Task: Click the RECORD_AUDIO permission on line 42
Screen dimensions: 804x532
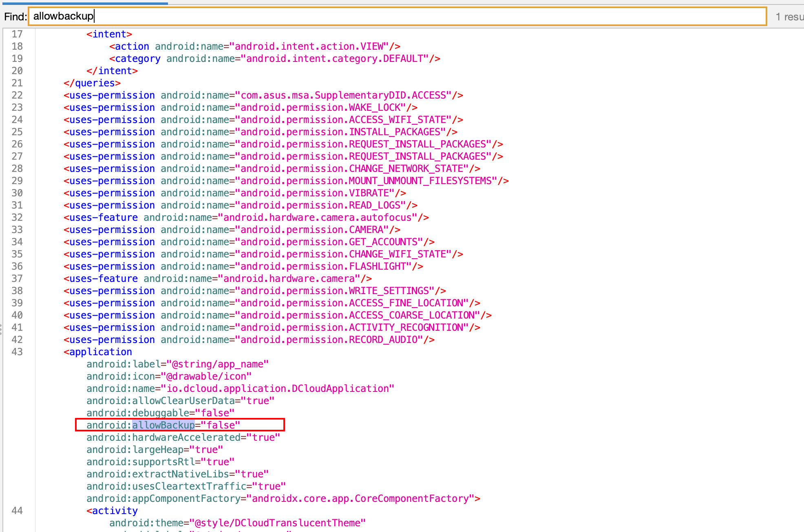Action: pyautogui.click(x=249, y=340)
